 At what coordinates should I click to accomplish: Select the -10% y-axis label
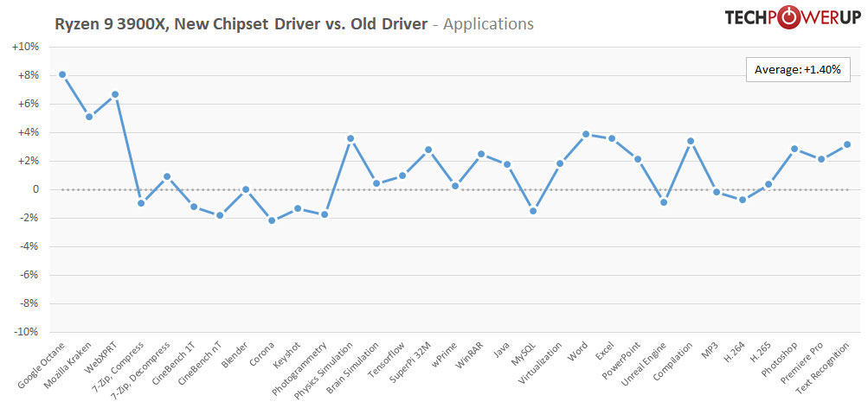pyautogui.click(x=27, y=332)
